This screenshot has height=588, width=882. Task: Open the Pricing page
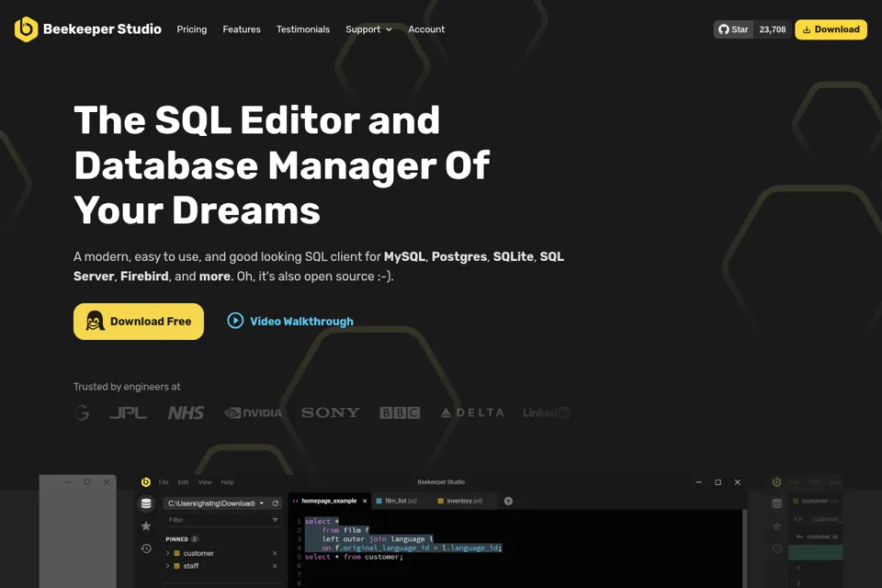192,29
